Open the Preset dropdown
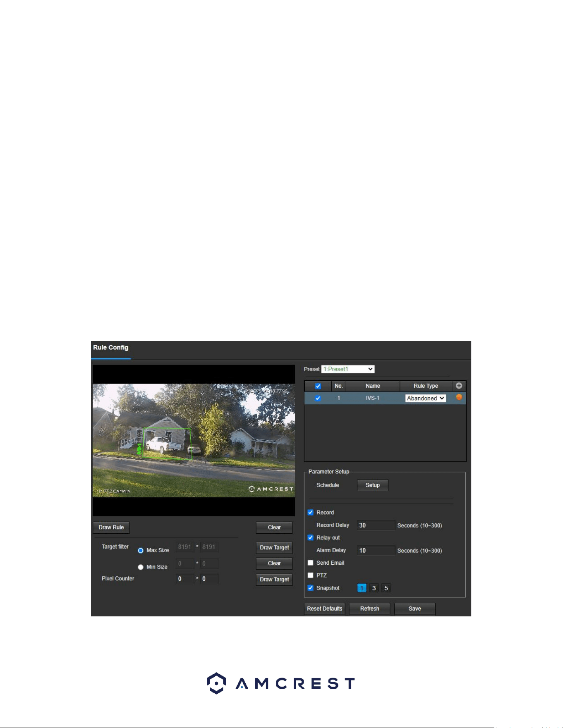Screen dimensions: 563x728 (x=348, y=369)
